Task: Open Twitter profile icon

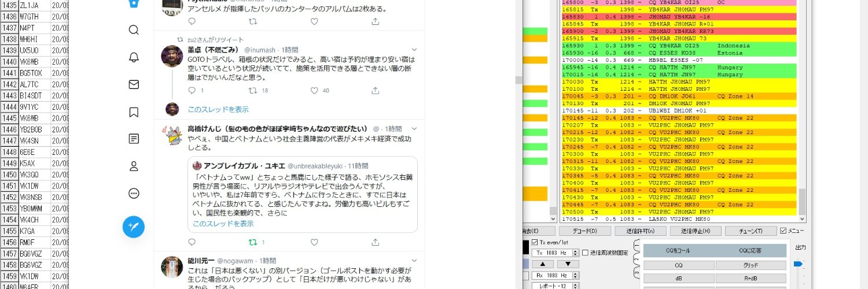Action: pyautogui.click(x=134, y=166)
